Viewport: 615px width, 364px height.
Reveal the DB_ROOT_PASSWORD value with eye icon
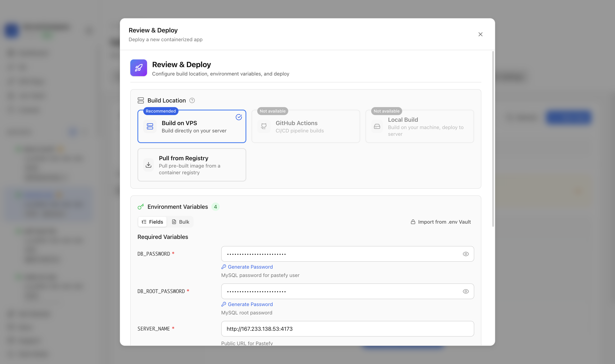coord(465,291)
